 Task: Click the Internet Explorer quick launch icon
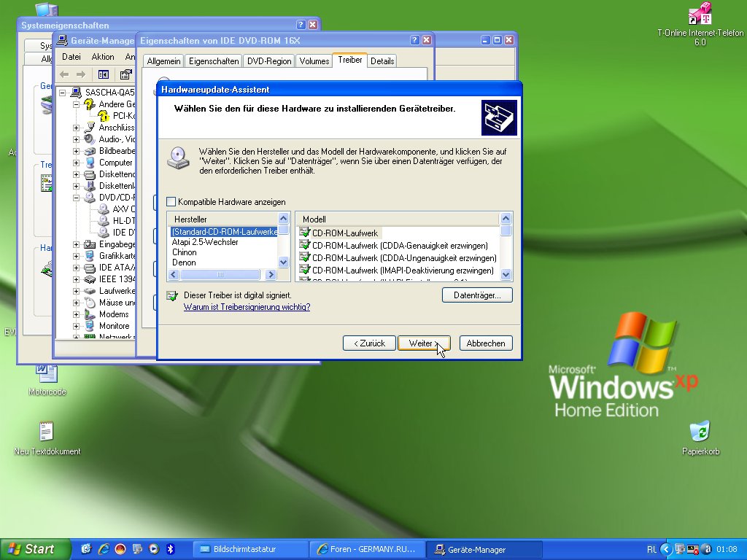pyautogui.click(x=104, y=549)
